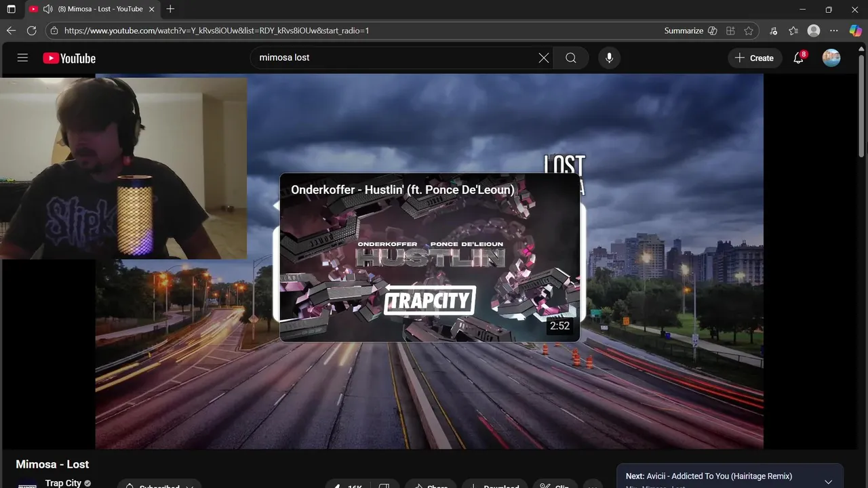
Task: Expand the Next playlist panel chevron
Action: 828,482
